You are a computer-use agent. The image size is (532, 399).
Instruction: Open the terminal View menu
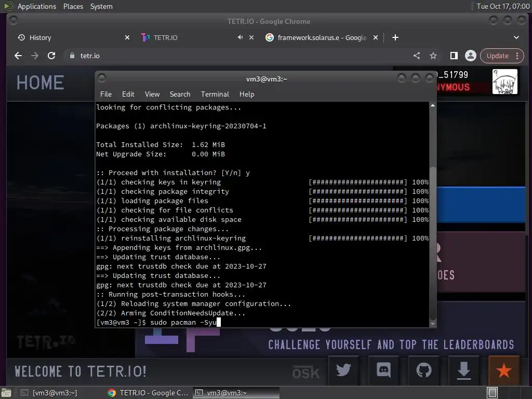152,94
